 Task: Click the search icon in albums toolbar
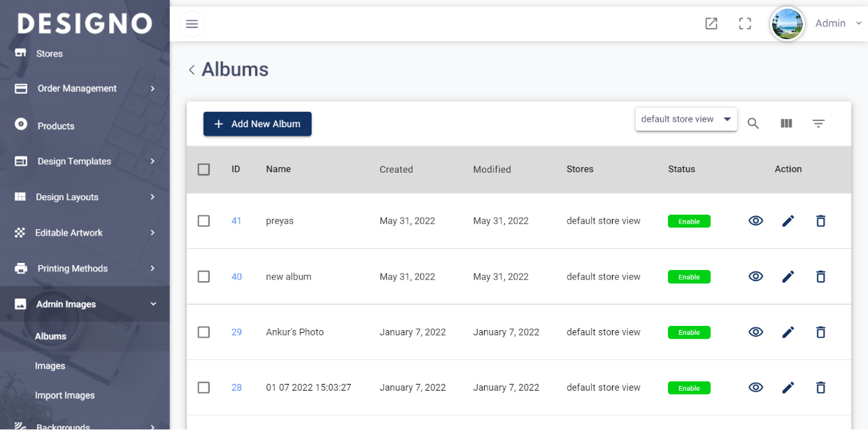tap(753, 124)
